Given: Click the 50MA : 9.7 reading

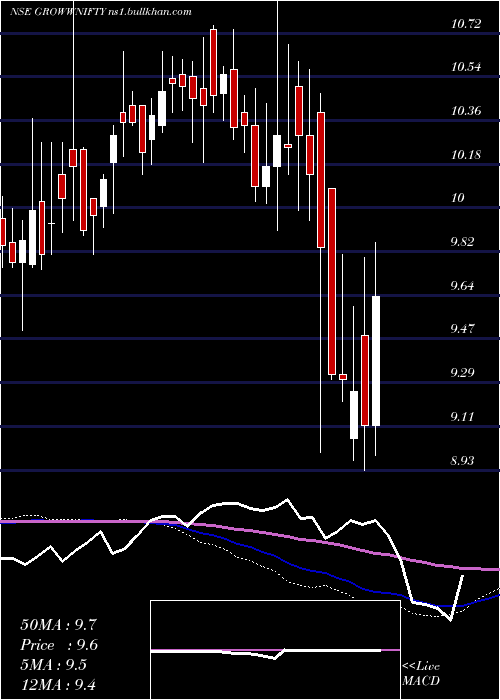Looking at the screenshot, I should tap(58, 625).
